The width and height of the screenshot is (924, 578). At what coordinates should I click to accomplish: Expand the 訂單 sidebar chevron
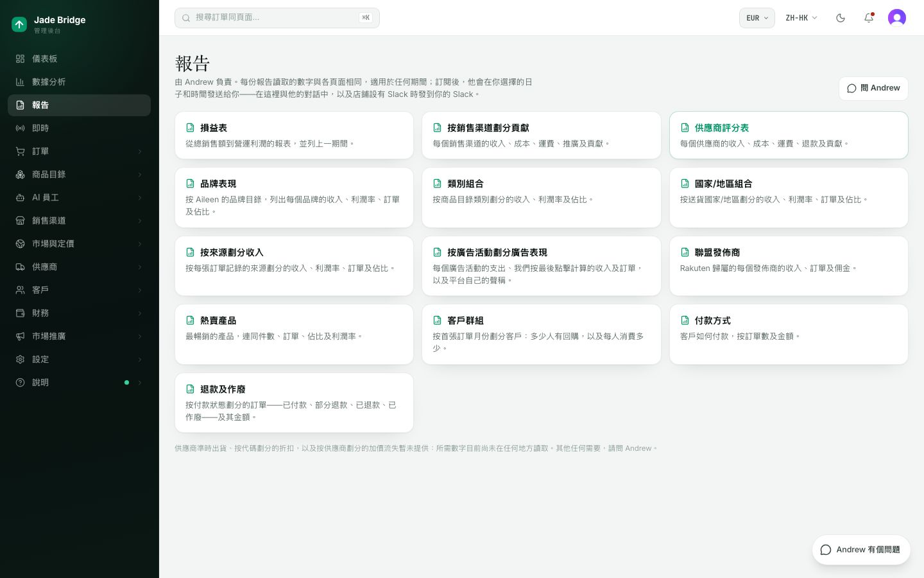coord(139,152)
